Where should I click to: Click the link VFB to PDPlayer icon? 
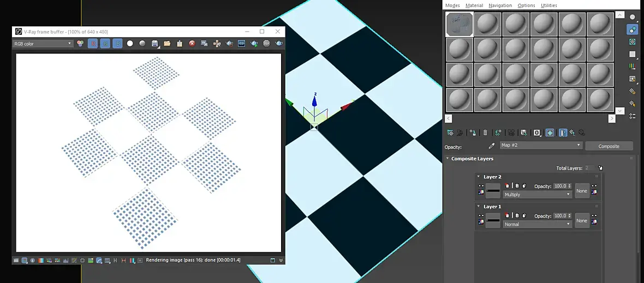point(241,43)
